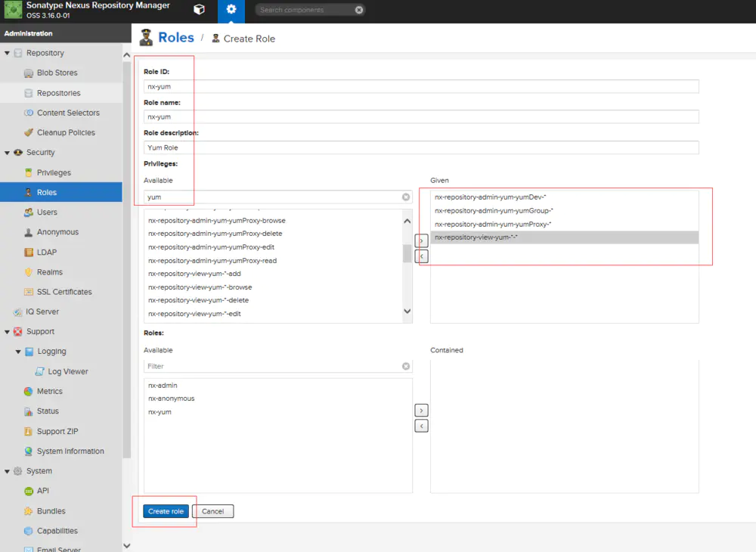The image size is (756, 552).
Task: Click the Capabilities icon in sidebar
Action: [x=29, y=531]
